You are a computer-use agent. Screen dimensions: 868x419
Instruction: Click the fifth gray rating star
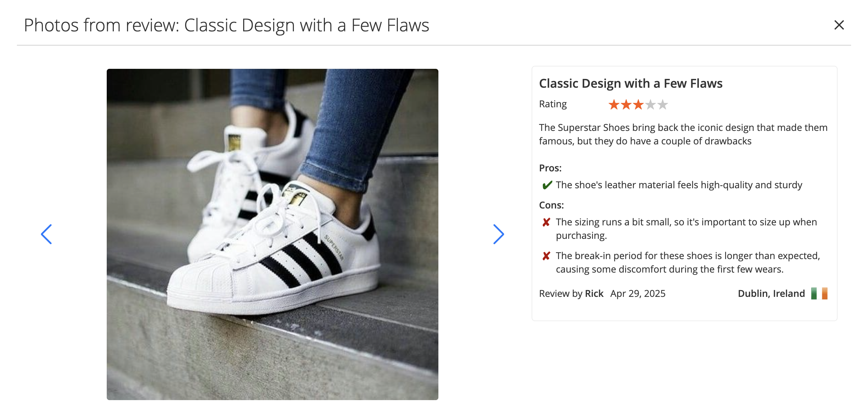pyautogui.click(x=663, y=105)
